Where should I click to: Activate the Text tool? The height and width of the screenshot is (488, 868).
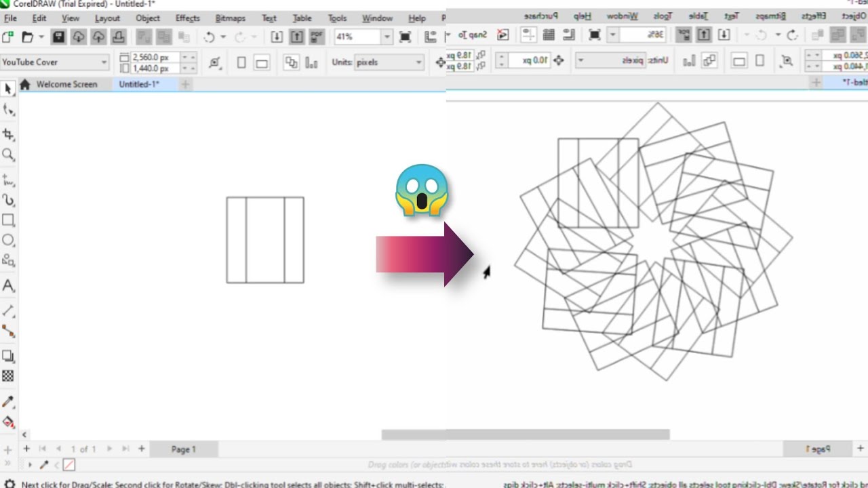tap(8, 285)
